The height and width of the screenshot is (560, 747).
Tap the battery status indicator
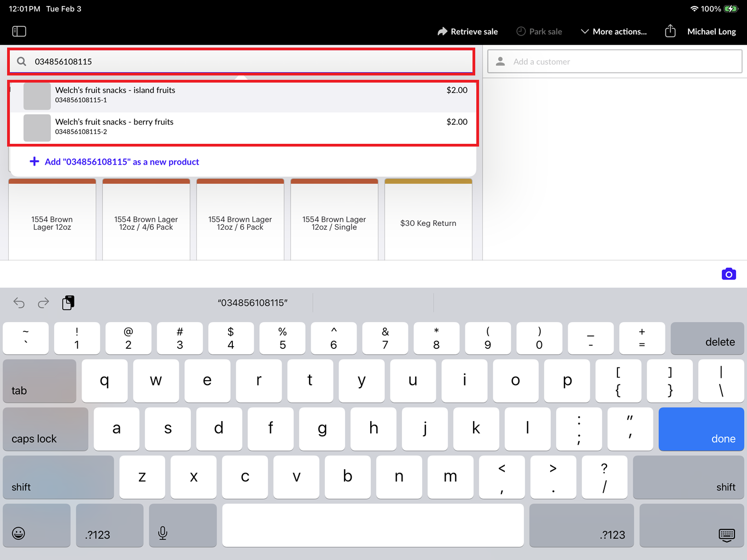731,9
